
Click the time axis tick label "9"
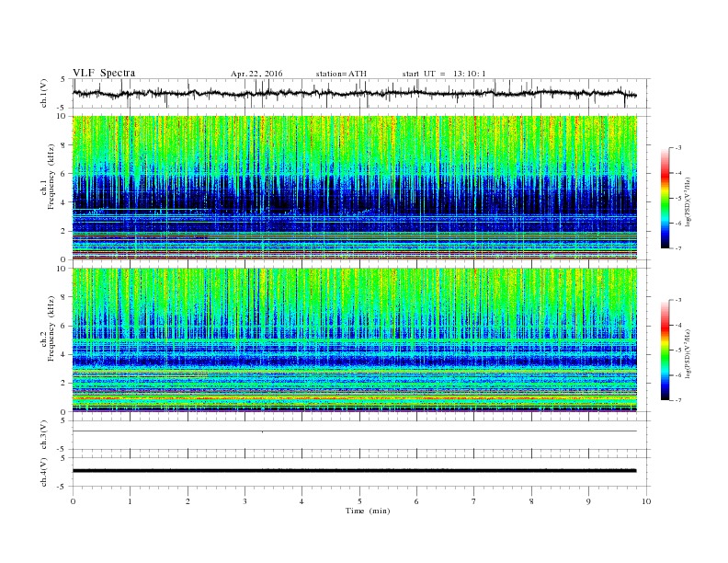(588, 501)
